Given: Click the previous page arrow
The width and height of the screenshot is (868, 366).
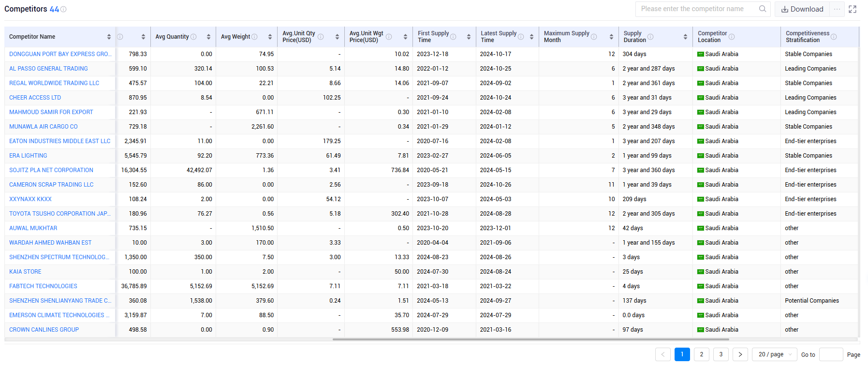Looking at the screenshot, I should click(663, 354).
